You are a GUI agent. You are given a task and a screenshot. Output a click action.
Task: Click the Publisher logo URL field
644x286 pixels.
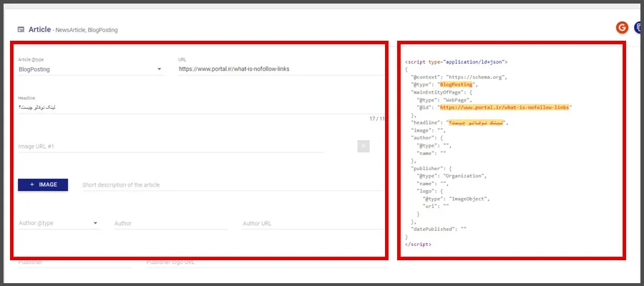tap(265, 262)
